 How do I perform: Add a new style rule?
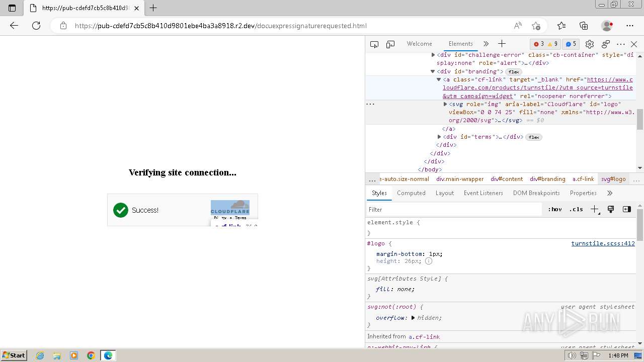coord(595,209)
